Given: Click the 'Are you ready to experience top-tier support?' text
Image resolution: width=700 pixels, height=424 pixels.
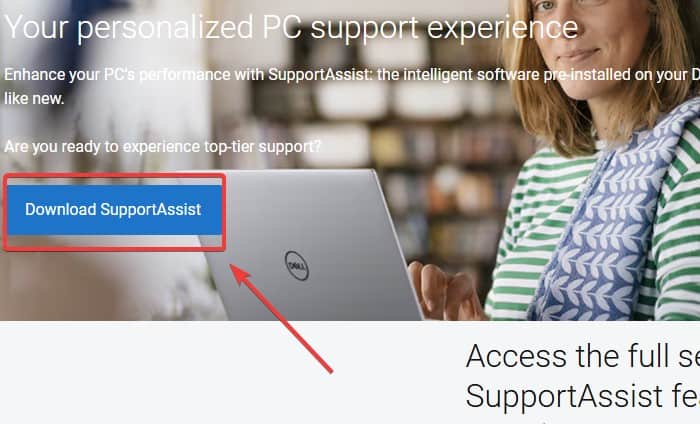Looking at the screenshot, I should [162, 146].
